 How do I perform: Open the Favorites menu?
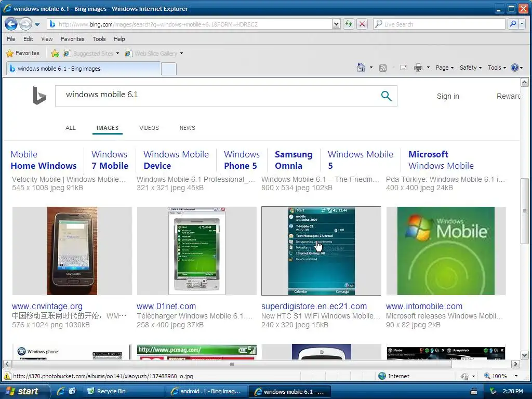click(x=73, y=39)
